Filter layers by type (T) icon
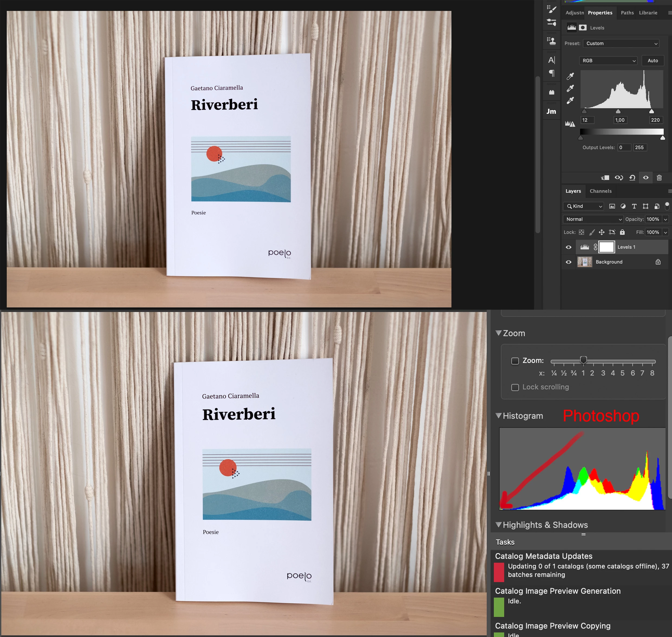Image resolution: width=672 pixels, height=637 pixels. (x=634, y=206)
